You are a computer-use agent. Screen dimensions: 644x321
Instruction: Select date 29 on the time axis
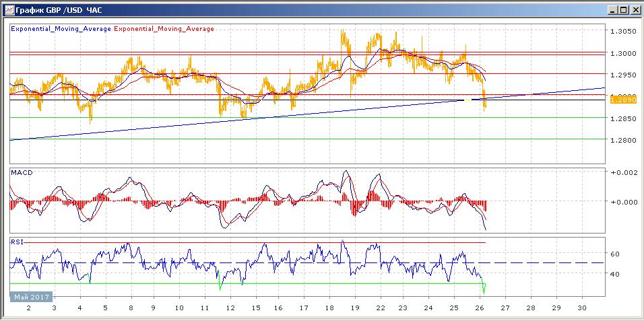(x=556, y=308)
